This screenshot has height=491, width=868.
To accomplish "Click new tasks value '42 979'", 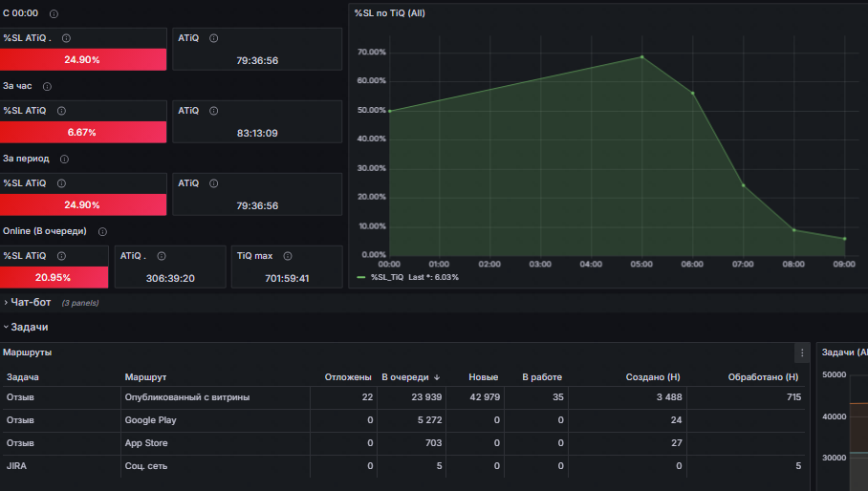I will coord(485,397).
